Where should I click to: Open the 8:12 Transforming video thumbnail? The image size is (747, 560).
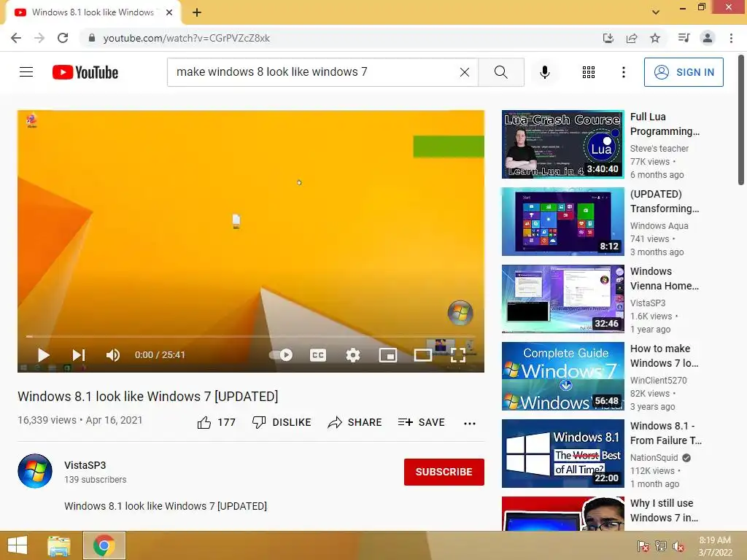(562, 222)
